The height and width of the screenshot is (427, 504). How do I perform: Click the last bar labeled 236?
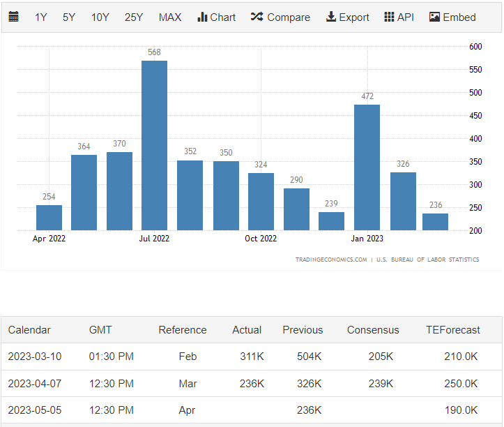coord(435,222)
